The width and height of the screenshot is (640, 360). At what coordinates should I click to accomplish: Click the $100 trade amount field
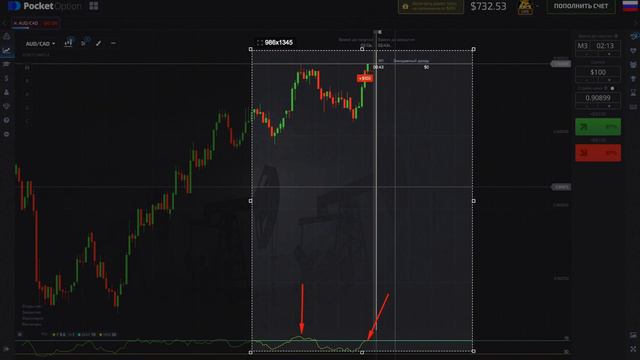click(x=598, y=72)
